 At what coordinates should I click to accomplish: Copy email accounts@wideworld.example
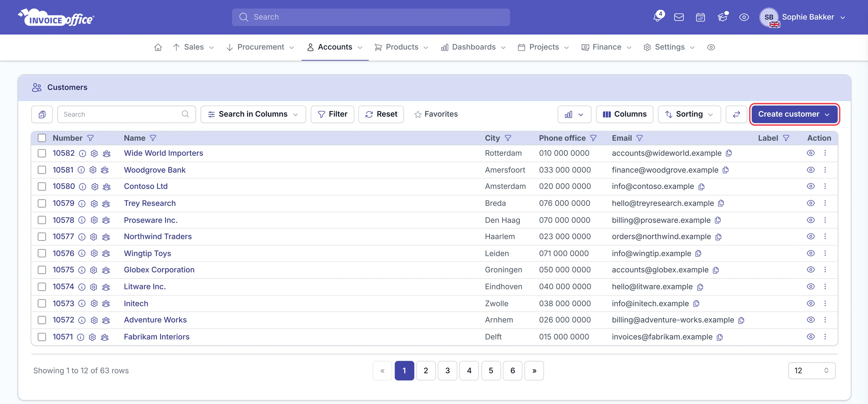pyautogui.click(x=729, y=153)
